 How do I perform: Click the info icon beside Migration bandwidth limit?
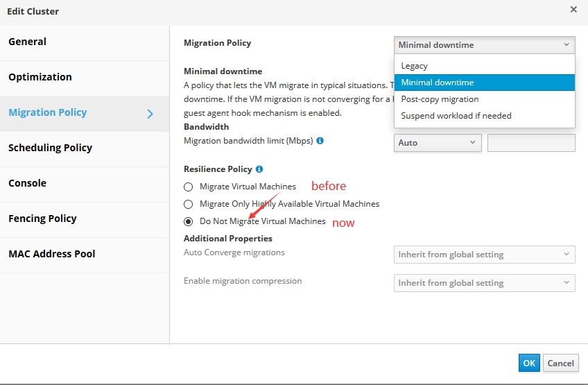[x=320, y=141]
